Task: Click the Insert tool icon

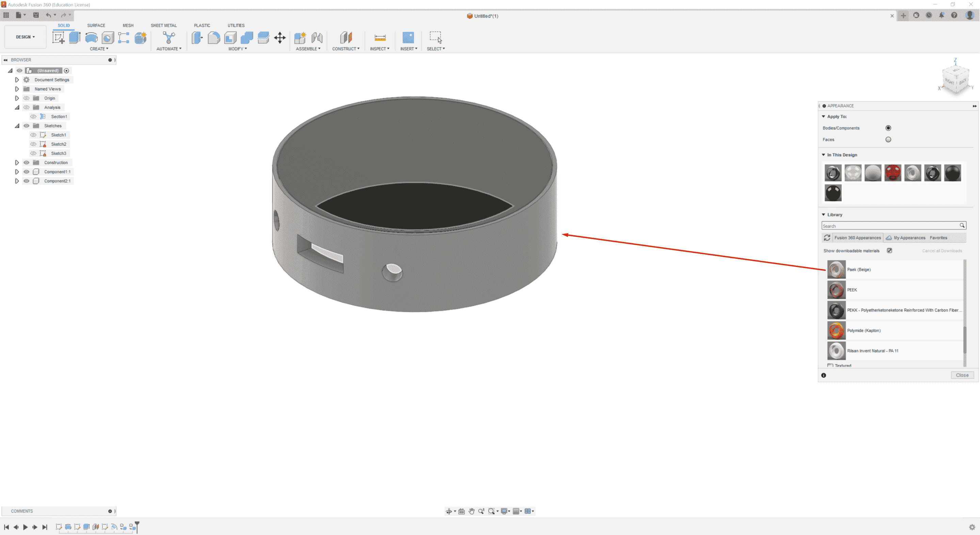Action: coord(408,38)
